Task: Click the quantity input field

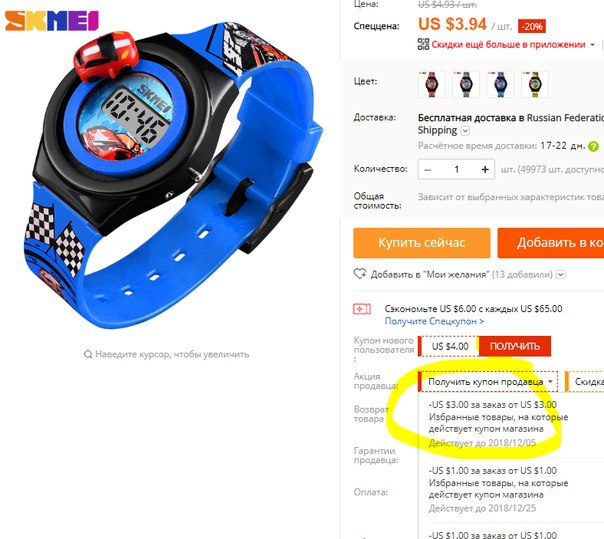Action: pos(456,170)
